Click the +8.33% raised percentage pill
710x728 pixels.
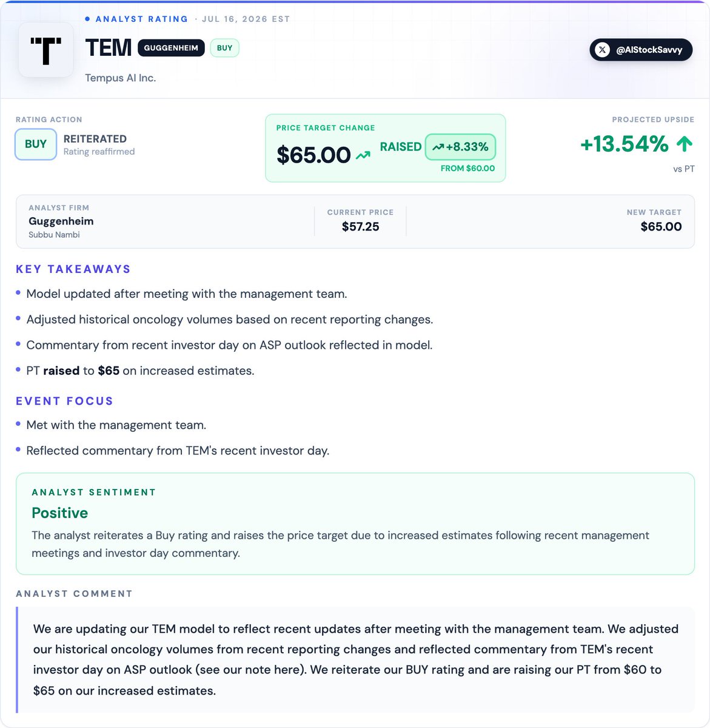(x=460, y=147)
